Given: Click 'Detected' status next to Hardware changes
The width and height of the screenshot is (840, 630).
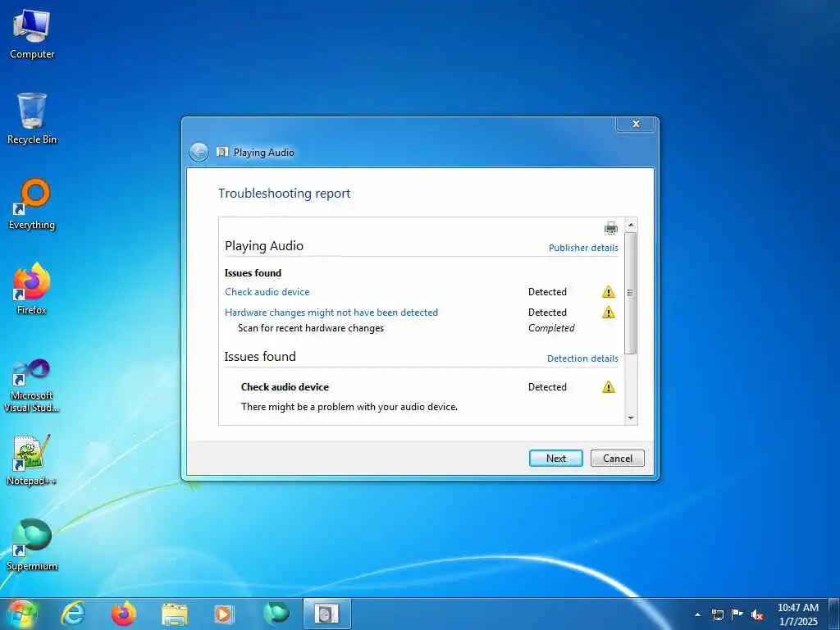Looking at the screenshot, I should pos(547,313).
